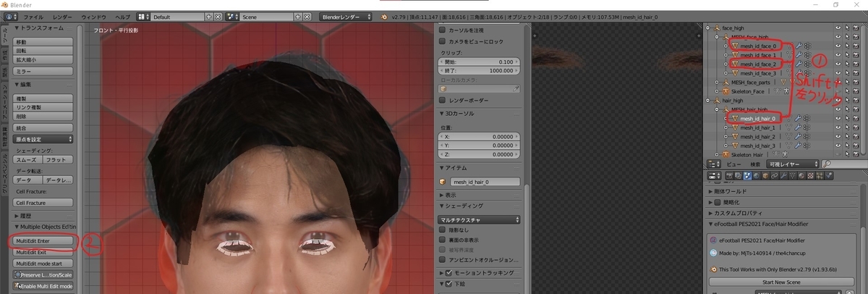Open the outliner 検索 menu

pyautogui.click(x=755, y=164)
